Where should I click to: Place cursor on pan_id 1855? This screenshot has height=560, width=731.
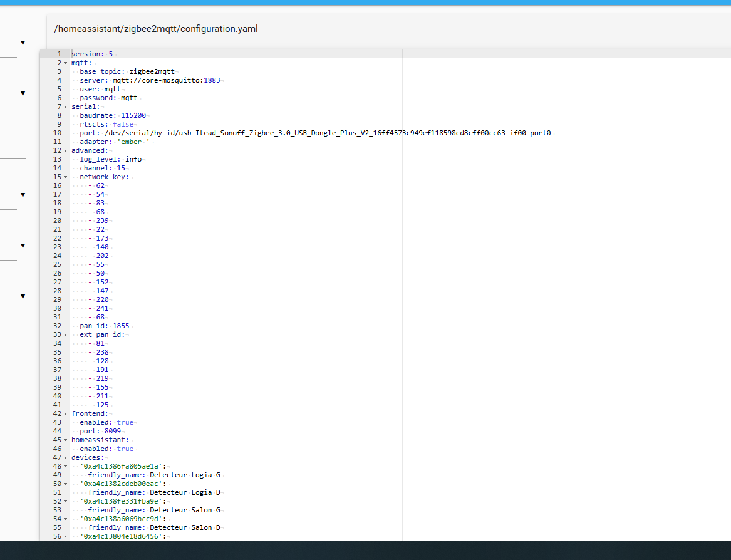pos(120,326)
